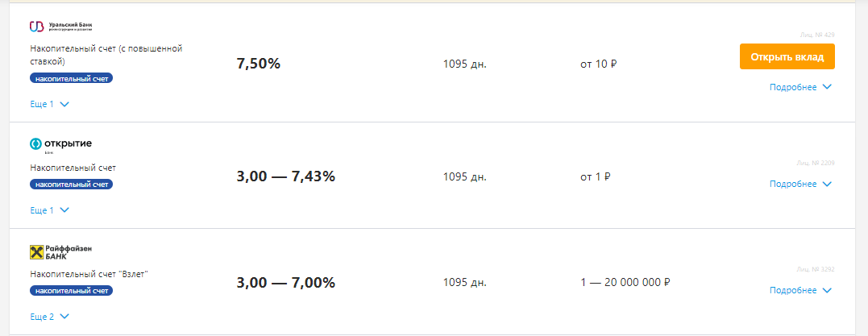Click the Открытие bank logo
Image resolution: width=868 pixels, height=336 pixels.
pyautogui.click(x=61, y=145)
